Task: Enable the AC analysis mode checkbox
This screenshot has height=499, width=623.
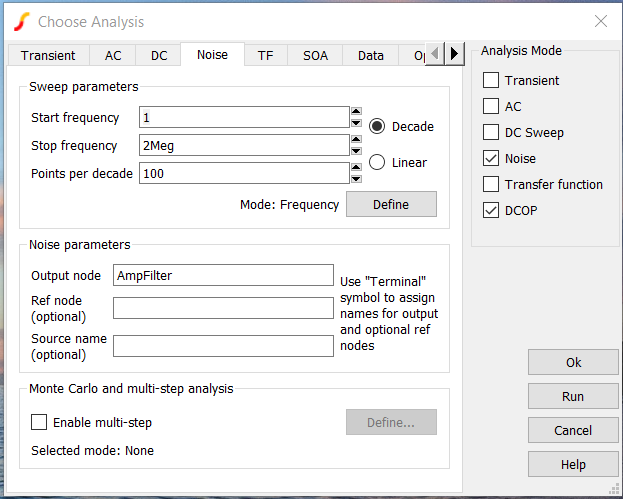Action: tap(491, 106)
